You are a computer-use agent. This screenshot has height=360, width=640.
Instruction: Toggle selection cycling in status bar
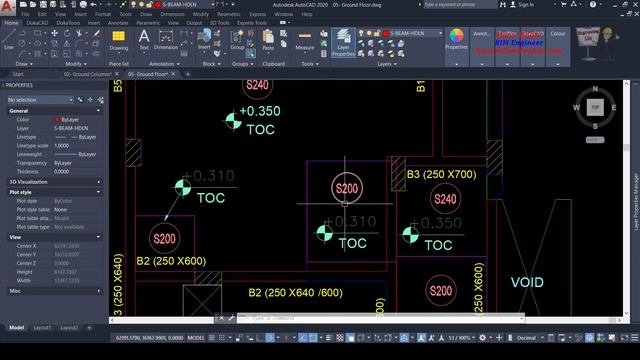click(x=350, y=338)
